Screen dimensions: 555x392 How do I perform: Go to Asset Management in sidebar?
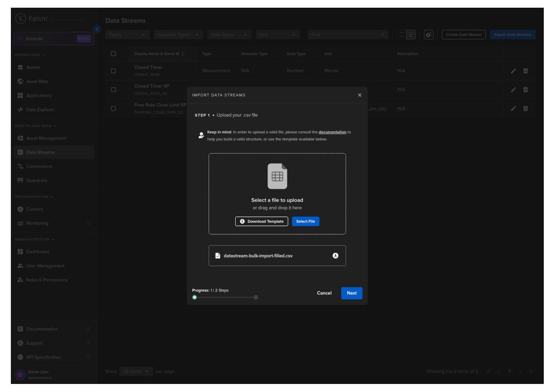(x=46, y=138)
